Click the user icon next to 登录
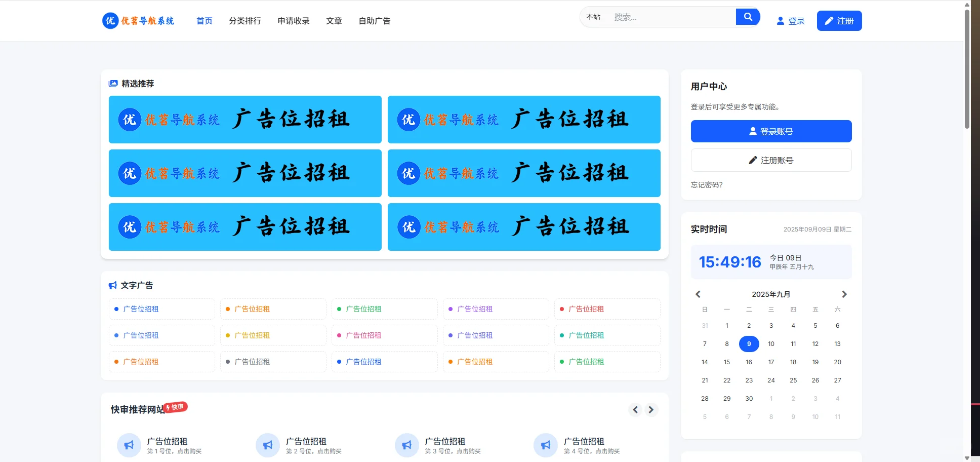The width and height of the screenshot is (980, 462). tap(780, 21)
